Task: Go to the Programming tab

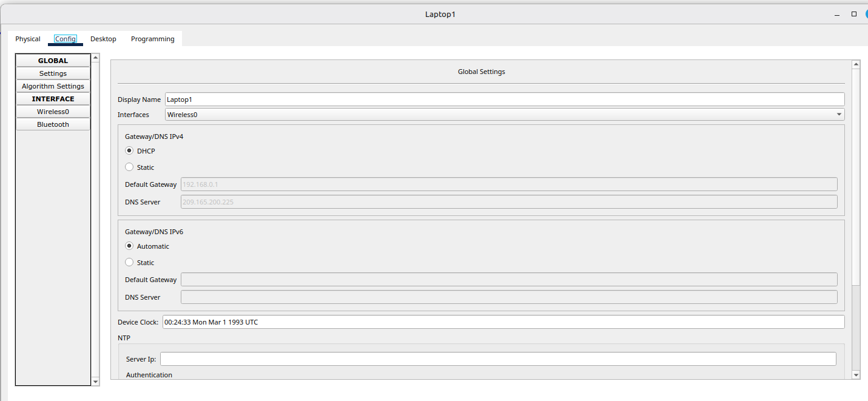Action: 152,39
